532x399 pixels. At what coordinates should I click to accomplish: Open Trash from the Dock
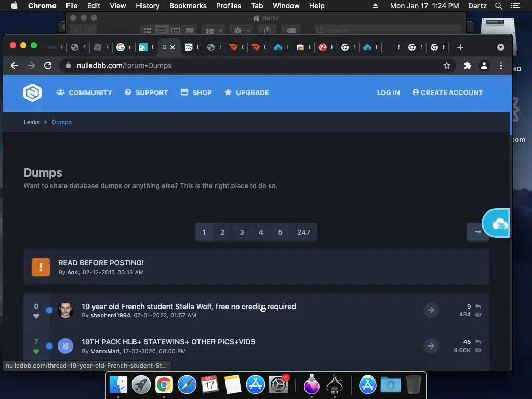point(414,384)
